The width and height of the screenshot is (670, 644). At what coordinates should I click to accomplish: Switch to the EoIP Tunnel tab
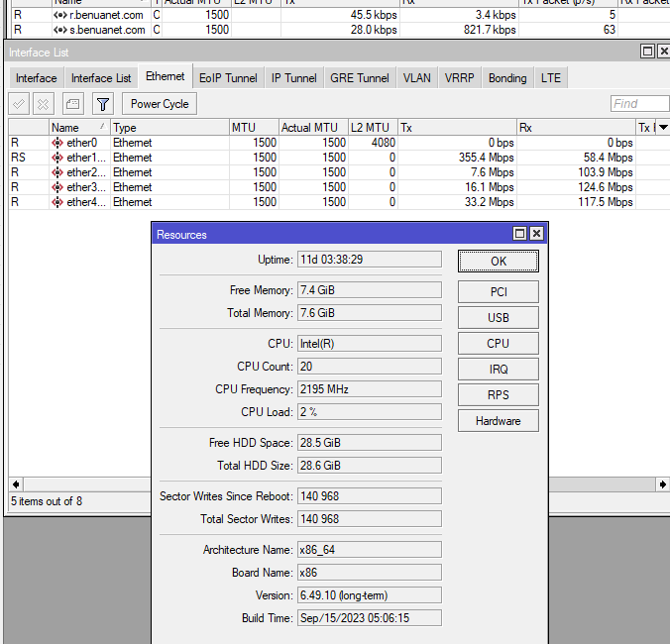click(228, 78)
